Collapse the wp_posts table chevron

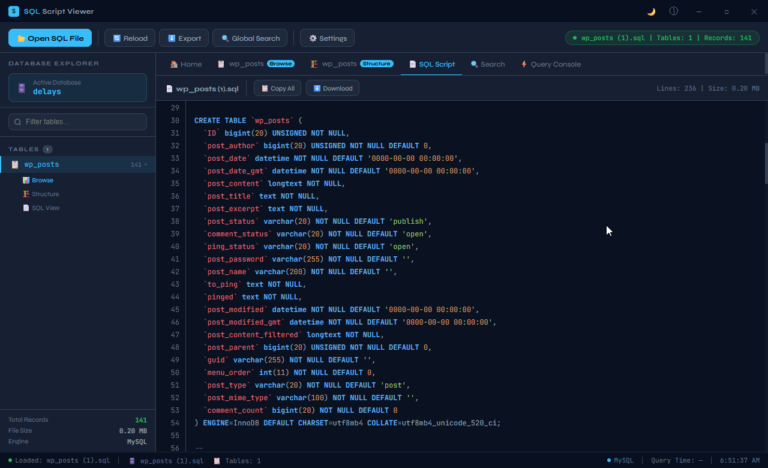(x=145, y=165)
